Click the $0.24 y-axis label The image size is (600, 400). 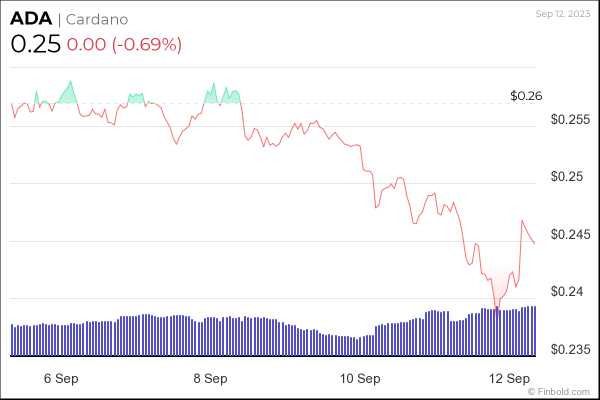(567, 292)
